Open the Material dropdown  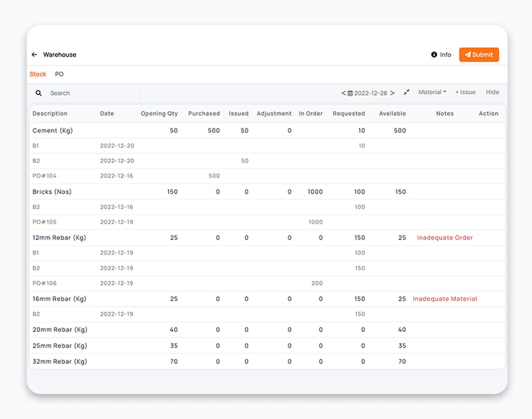pyautogui.click(x=432, y=92)
